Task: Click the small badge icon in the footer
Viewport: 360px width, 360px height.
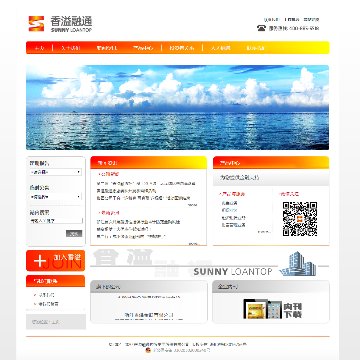Action: coord(149,350)
